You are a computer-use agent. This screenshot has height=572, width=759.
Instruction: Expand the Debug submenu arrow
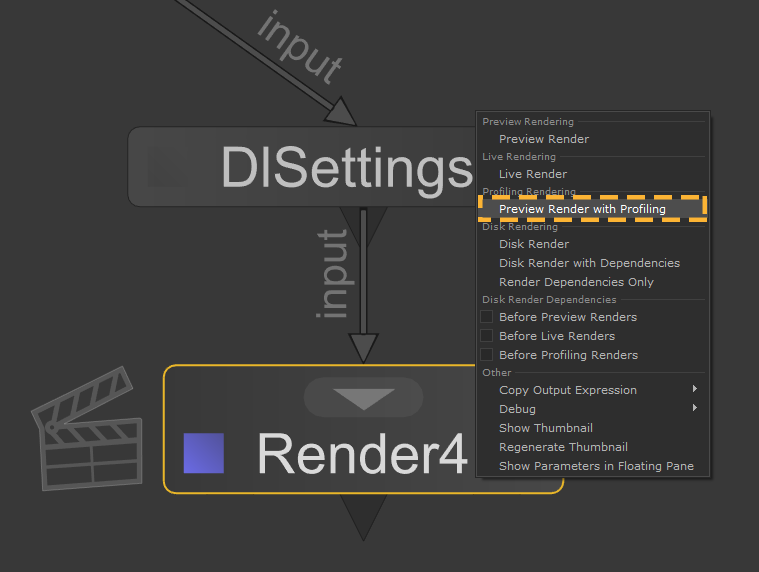(694, 409)
